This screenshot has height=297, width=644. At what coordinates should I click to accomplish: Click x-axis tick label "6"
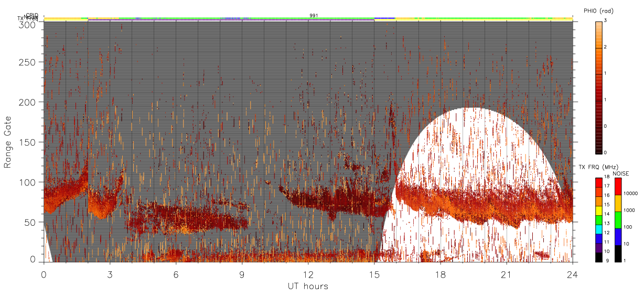(176, 274)
